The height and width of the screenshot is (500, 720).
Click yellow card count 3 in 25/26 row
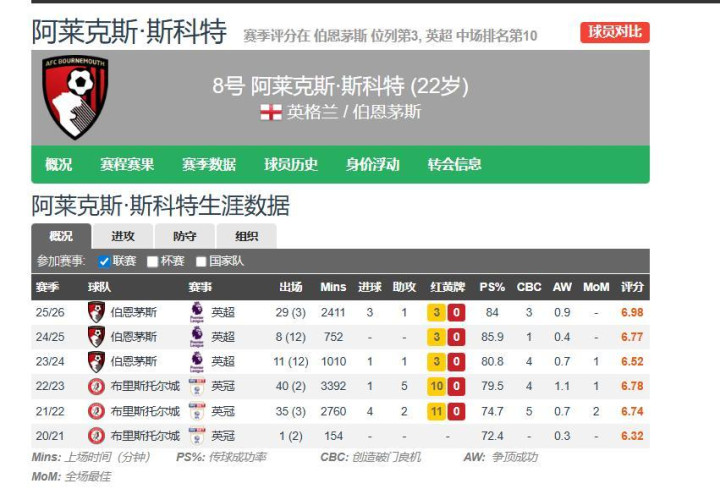pyautogui.click(x=436, y=313)
